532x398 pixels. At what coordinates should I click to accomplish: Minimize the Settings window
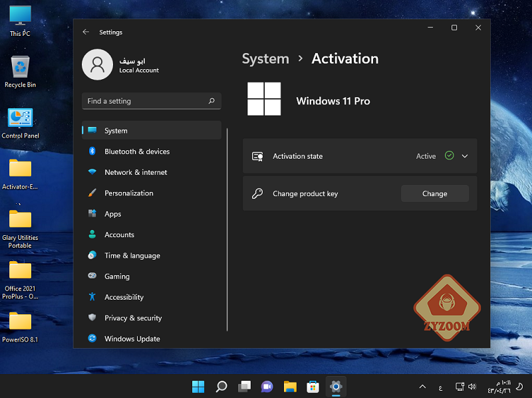(430, 27)
